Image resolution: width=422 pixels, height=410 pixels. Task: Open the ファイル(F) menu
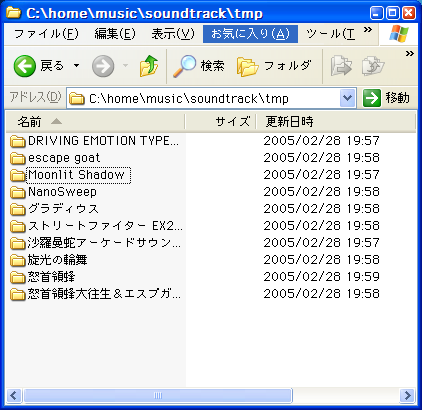(46, 34)
